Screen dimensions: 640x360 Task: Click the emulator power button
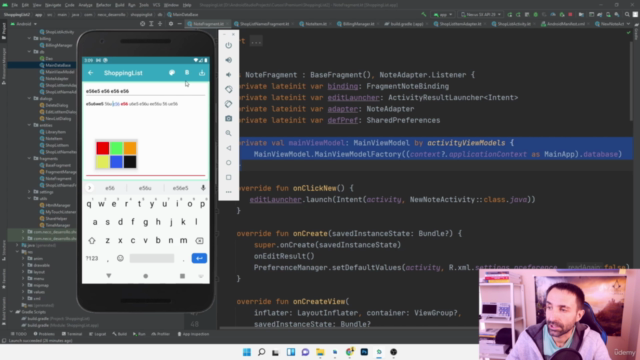pyautogui.click(x=229, y=45)
